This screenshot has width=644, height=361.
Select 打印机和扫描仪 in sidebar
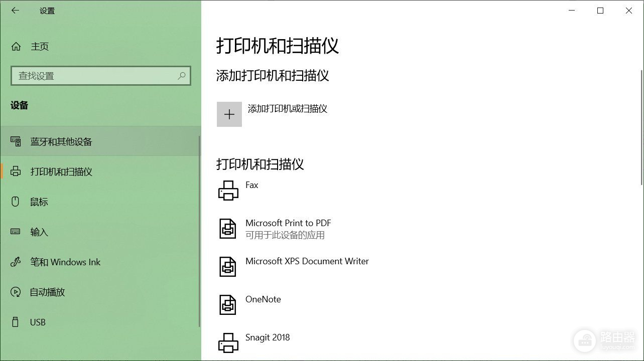(100, 171)
